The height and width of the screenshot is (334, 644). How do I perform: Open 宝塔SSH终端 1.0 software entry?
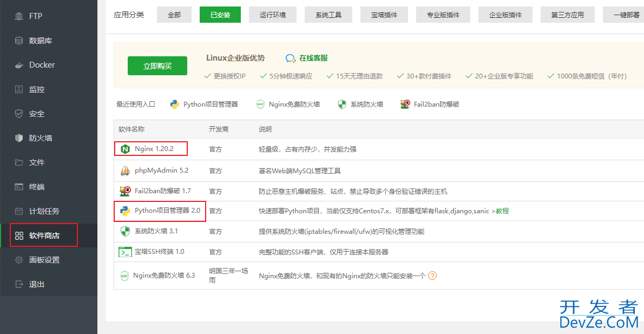click(159, 251)
